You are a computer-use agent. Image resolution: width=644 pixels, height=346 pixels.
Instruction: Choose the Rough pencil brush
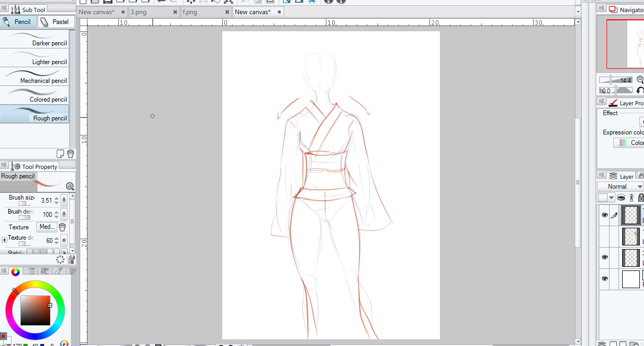[34, 114]
